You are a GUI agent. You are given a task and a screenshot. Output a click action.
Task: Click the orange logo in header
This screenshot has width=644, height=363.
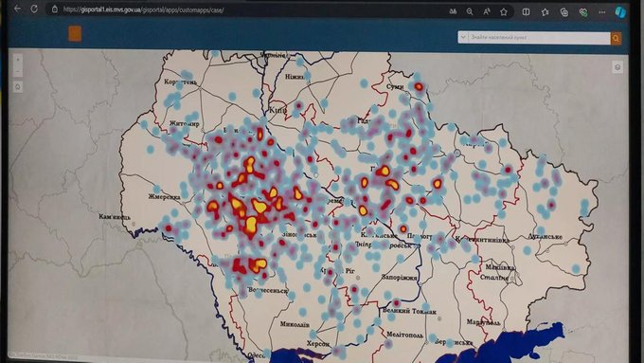75,34
